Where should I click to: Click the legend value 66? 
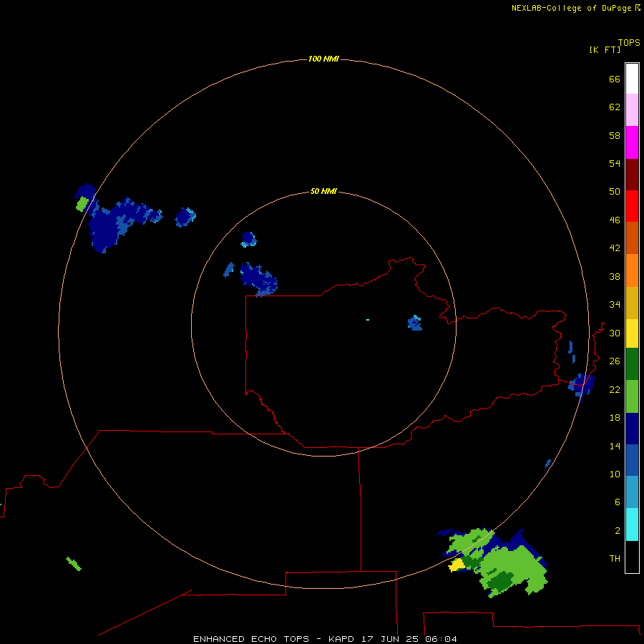tap(615, 79)
